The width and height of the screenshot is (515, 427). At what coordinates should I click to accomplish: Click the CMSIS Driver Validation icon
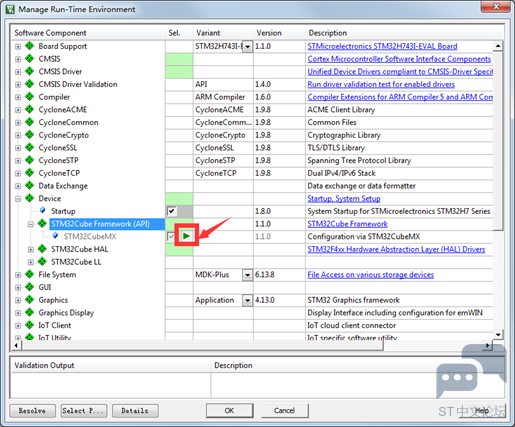30,84
